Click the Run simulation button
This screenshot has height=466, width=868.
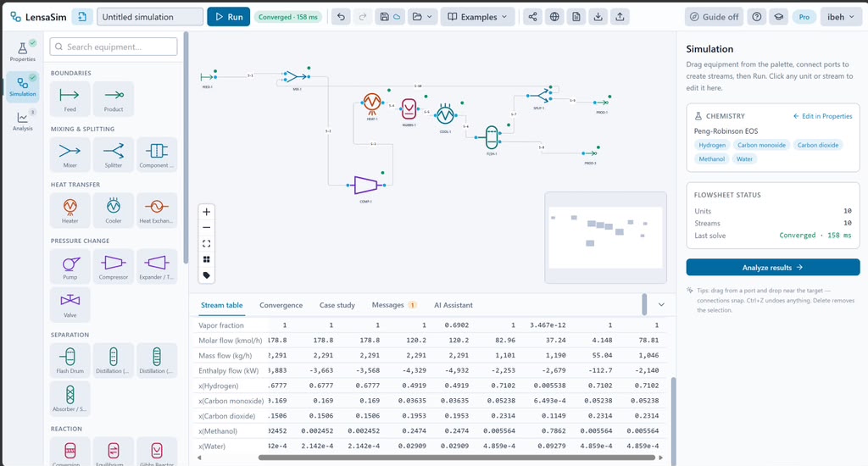click(x=228, y=17)
